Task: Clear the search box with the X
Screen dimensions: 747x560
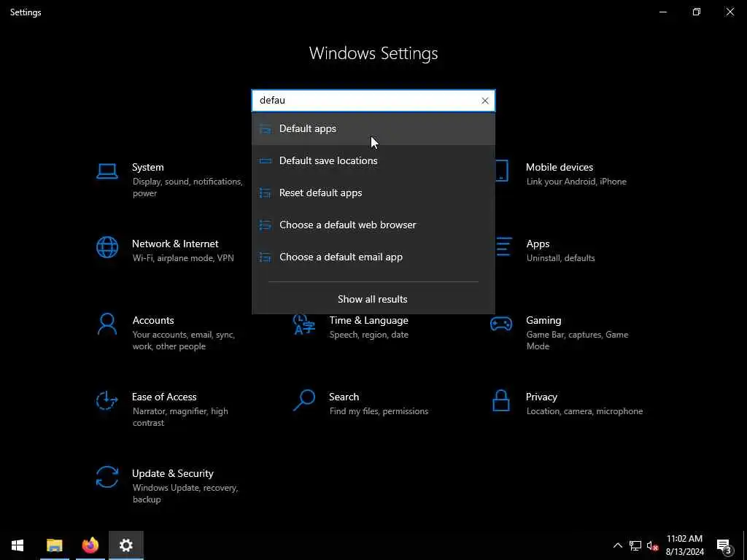Action: pyautogui.click(x=485, y=101)
